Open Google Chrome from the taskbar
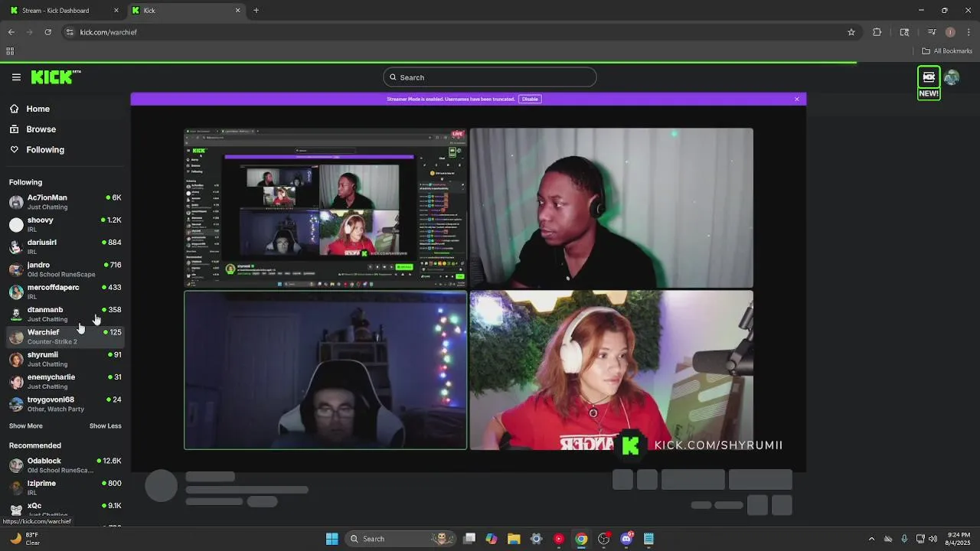 click(x=581, y=539)
